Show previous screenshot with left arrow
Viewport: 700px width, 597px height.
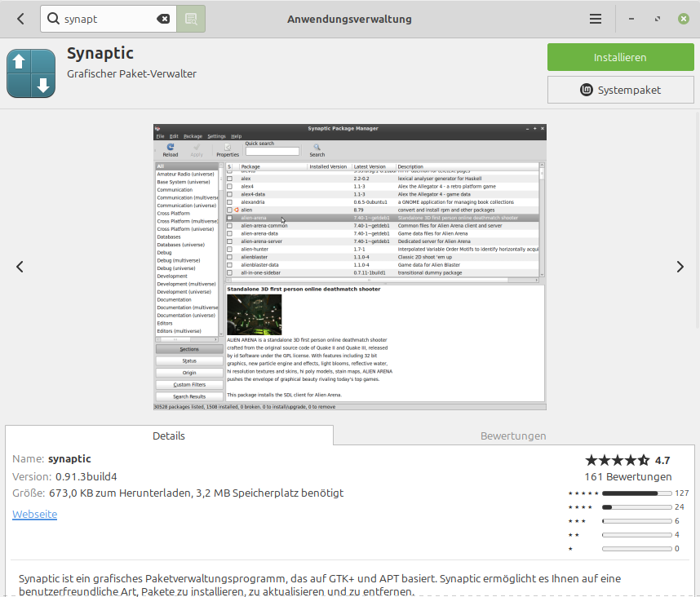click(x=20, y=267)
